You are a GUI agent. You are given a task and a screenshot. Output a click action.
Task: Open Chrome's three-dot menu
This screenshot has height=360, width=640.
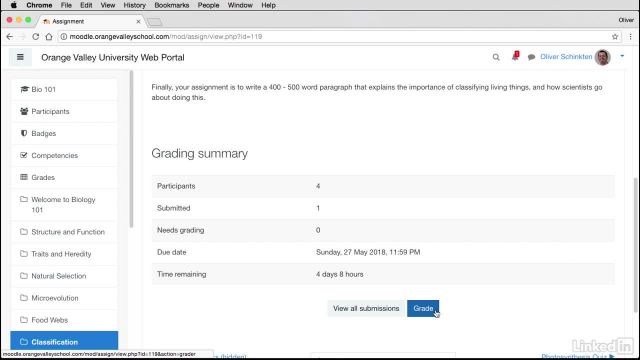click(x=630, y=37)
